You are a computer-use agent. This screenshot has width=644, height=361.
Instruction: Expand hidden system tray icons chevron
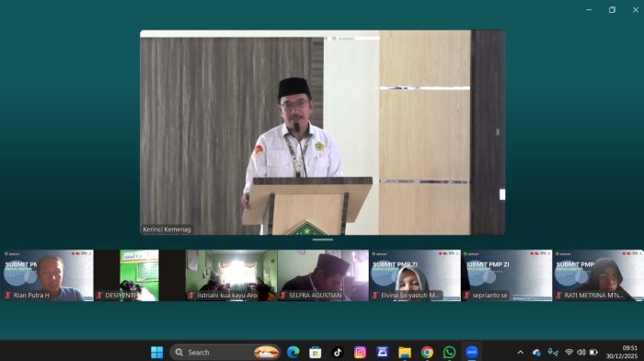521,353
